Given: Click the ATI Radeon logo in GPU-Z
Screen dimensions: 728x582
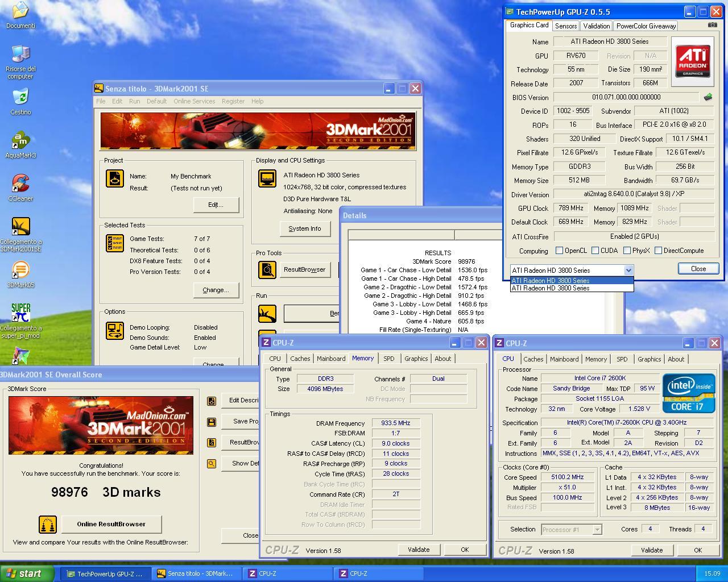Looking at the screenshot, I should click(x=693, y=61).
